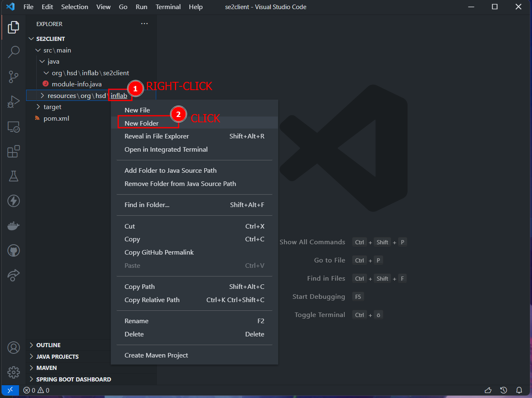Viewport: 532px width, 398px height.
Task: Click the Toggle Terminal hint
Action: pos(320,315)
